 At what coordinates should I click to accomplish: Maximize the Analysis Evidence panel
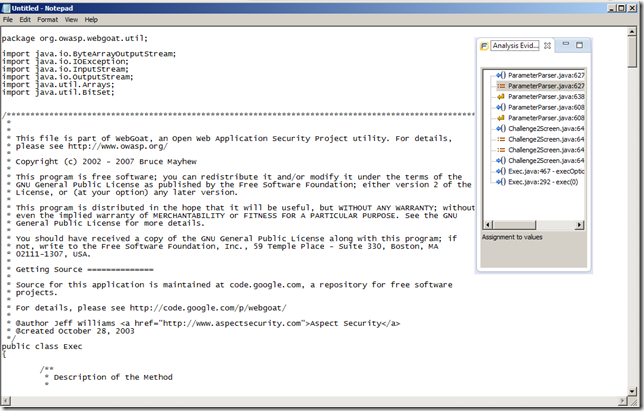[580, 45]
